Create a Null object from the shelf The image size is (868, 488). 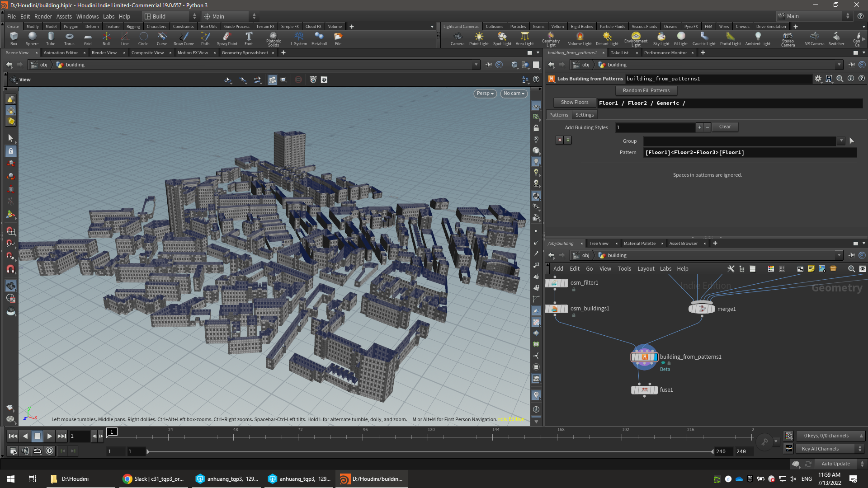pyautogui.click(x=106, y=38)
